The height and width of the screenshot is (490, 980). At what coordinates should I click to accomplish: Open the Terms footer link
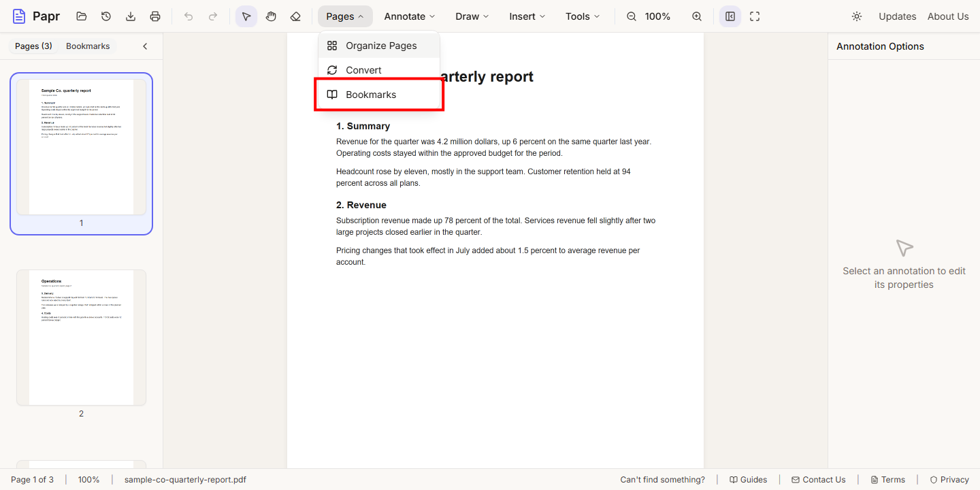point(887,480)
